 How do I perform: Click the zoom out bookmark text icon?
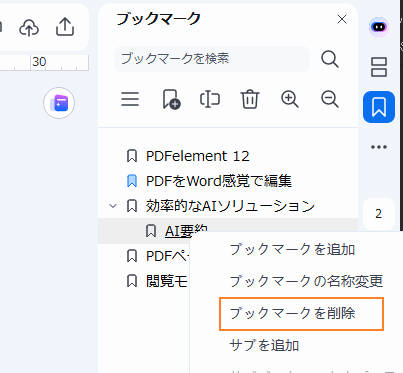[330, 99]
